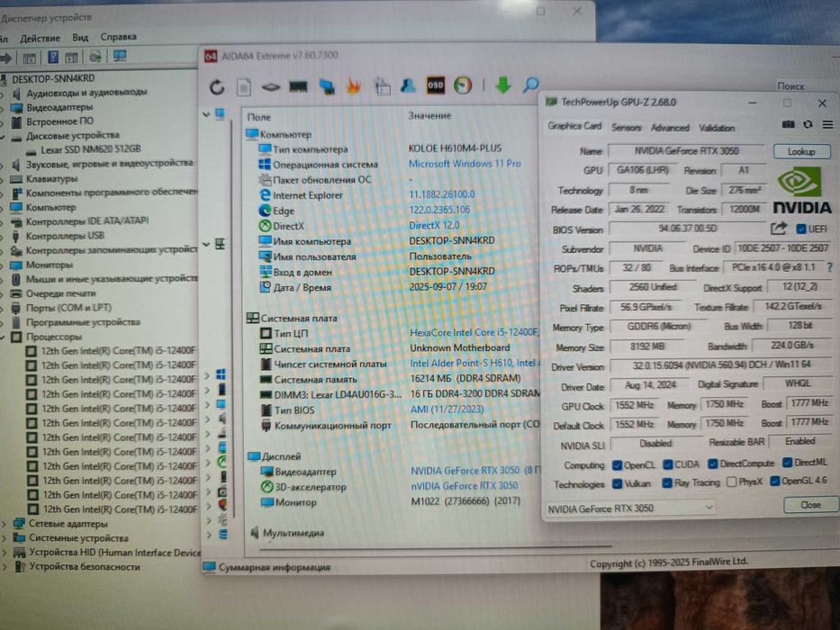Open Справка menu in Device Manager

(119, 37)
